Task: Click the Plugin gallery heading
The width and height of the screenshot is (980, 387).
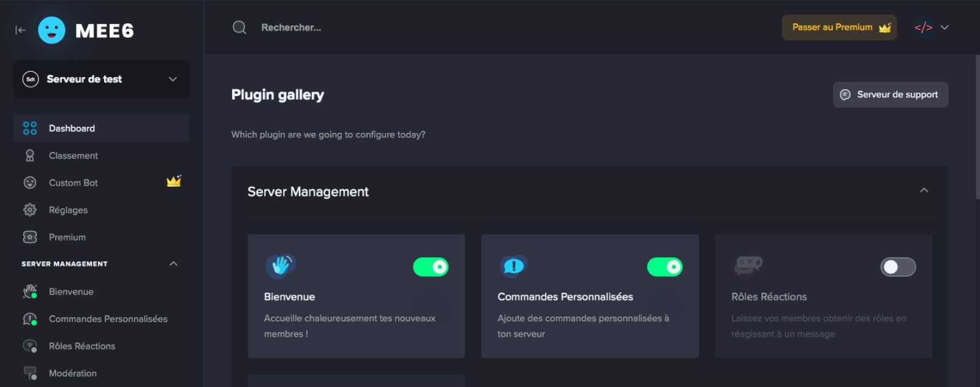Action: coord(277,95)
